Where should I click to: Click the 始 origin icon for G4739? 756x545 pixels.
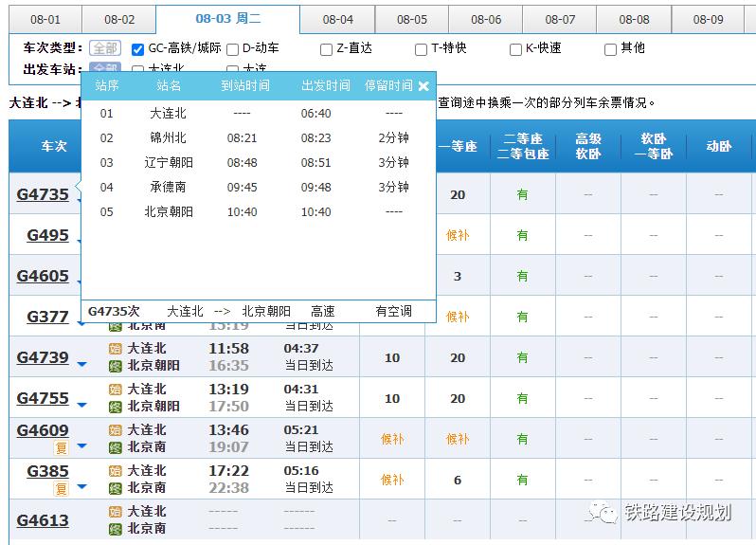(x=116, y=349)
